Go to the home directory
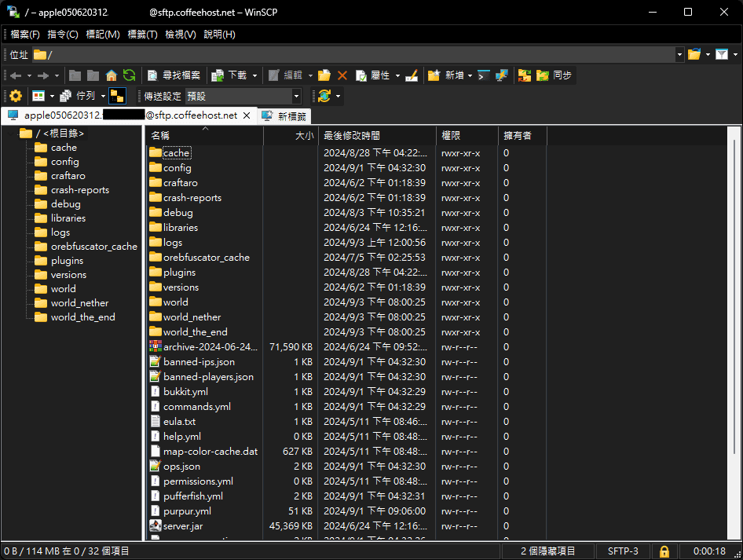The height and width of the screenshot is (560, 743). [112, 75]
